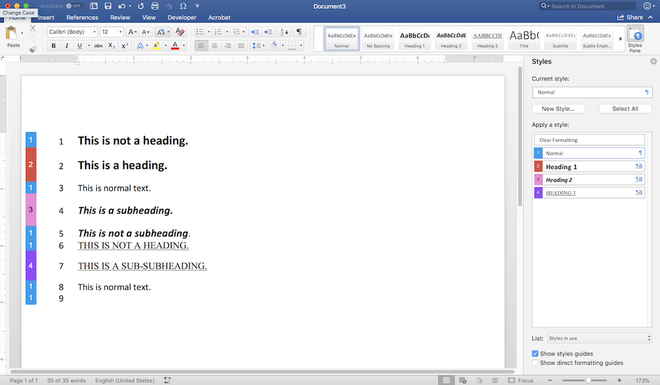Click the Numbering list icon
660x385 pixels.
[x=218, y=32]
